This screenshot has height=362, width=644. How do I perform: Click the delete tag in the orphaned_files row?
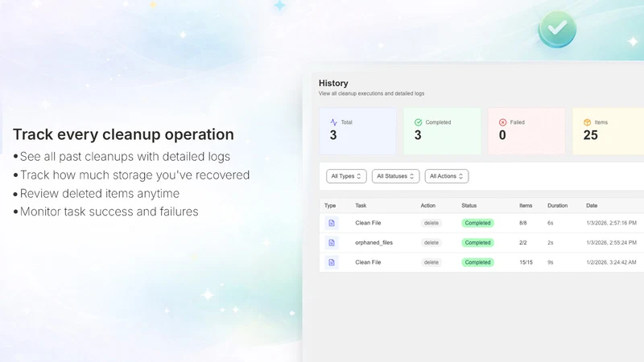tap(431, 243)
